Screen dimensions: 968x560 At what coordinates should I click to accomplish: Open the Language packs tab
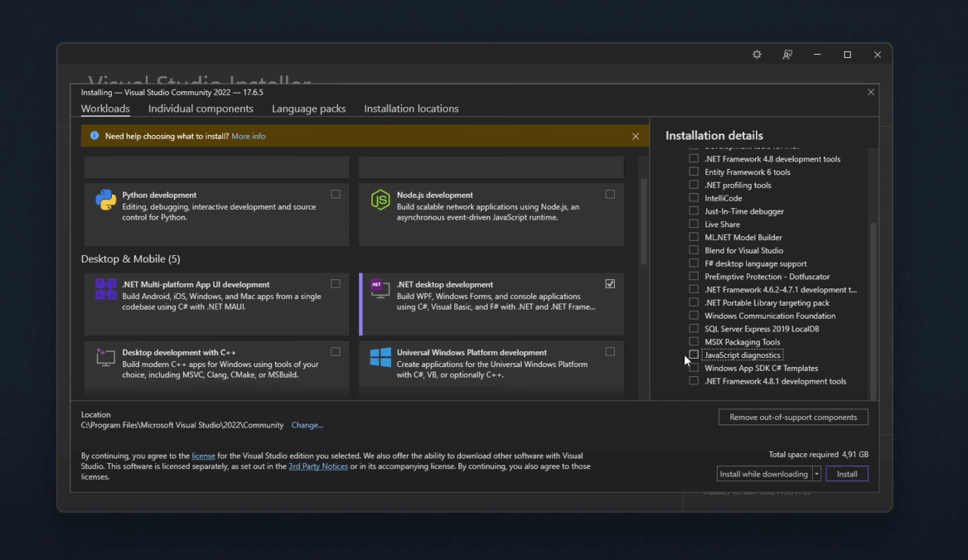point(308,109)
